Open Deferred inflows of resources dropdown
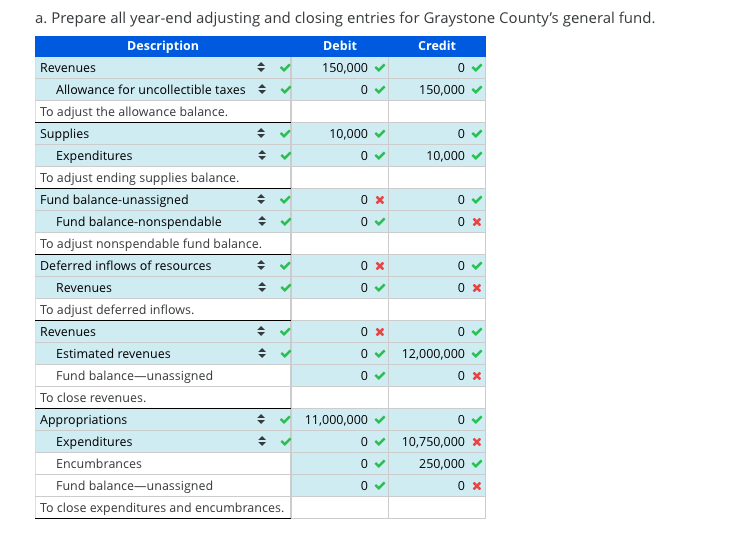 point(261,265)
